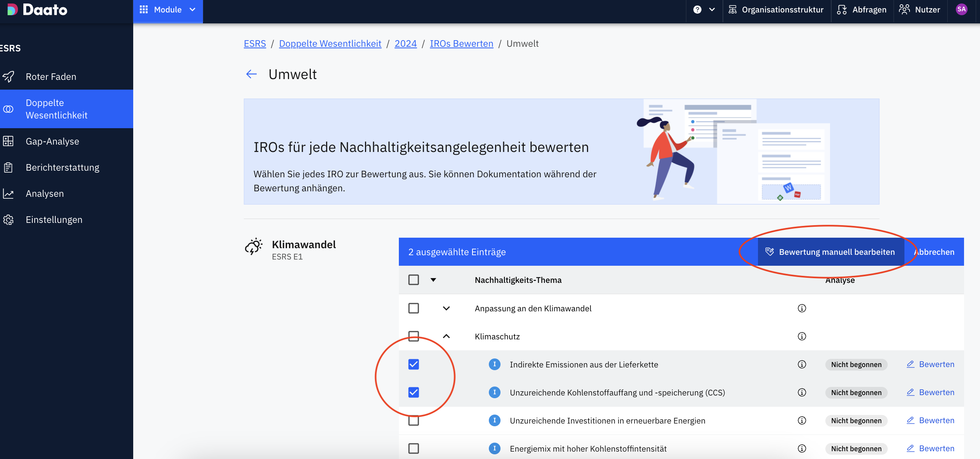The width and height of the screenshot is (980, 459).
Task: Click Bewertung manuell bearbeiten button
Action: tap(830, 252)
